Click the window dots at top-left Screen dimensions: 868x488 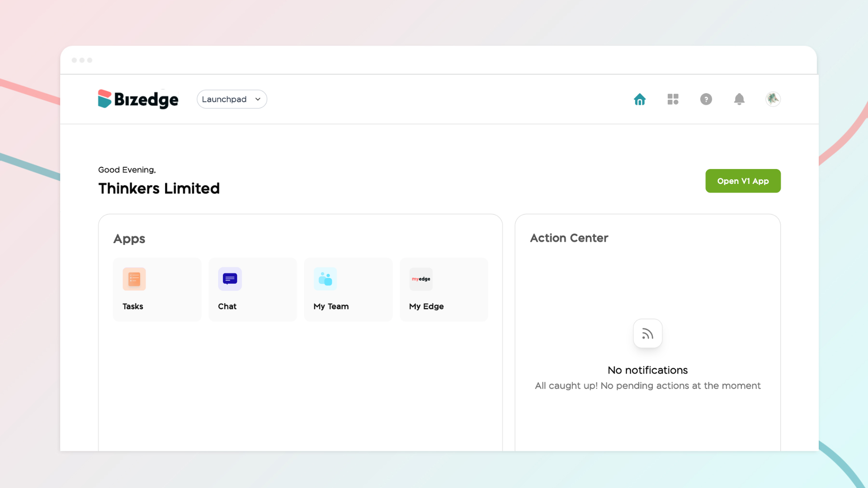tap(82, 60)
